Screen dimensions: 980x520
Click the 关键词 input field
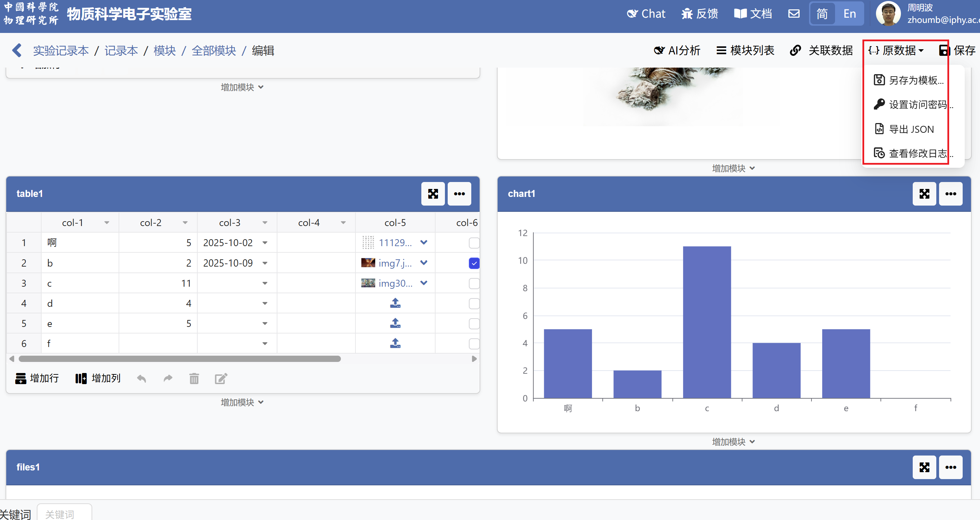click(x=64, y=514)
